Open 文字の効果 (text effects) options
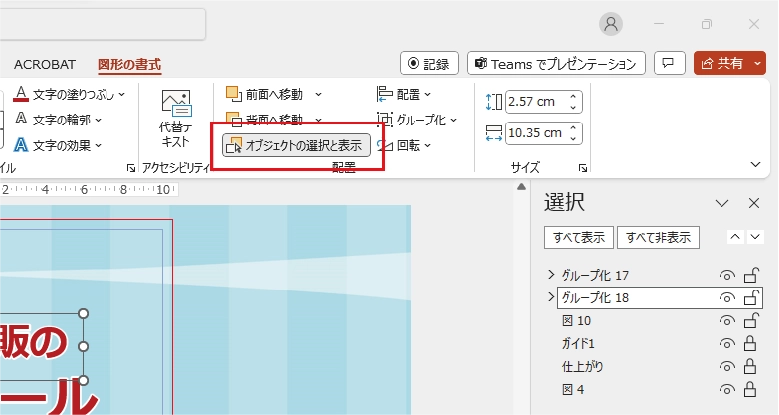 coord(59,145)
